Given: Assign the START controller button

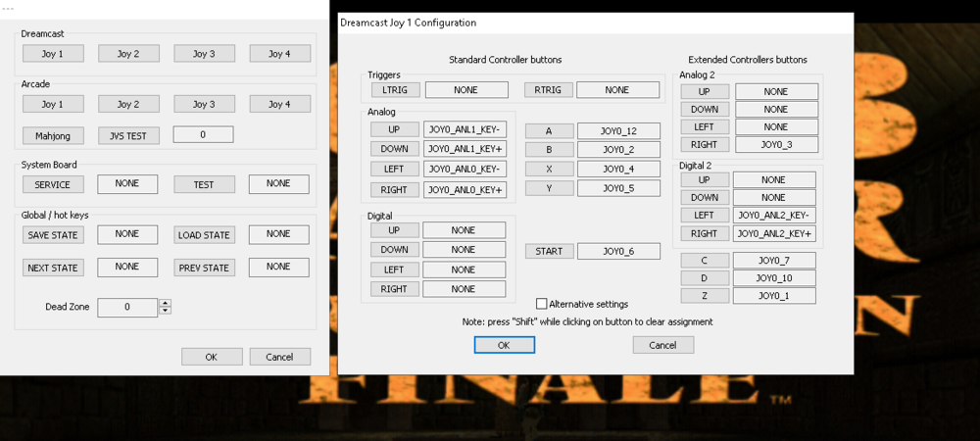Looking at the screenshot, I should point(550,251).
